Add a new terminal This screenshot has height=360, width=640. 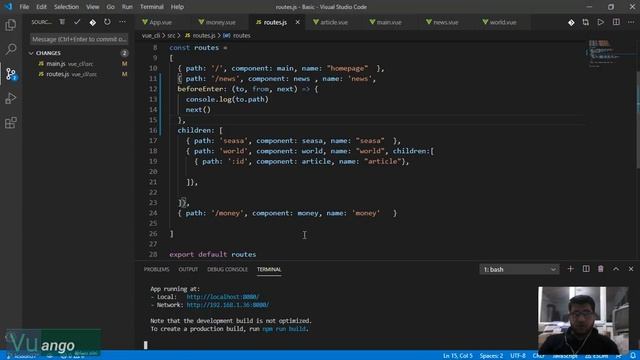click(571, 269)
